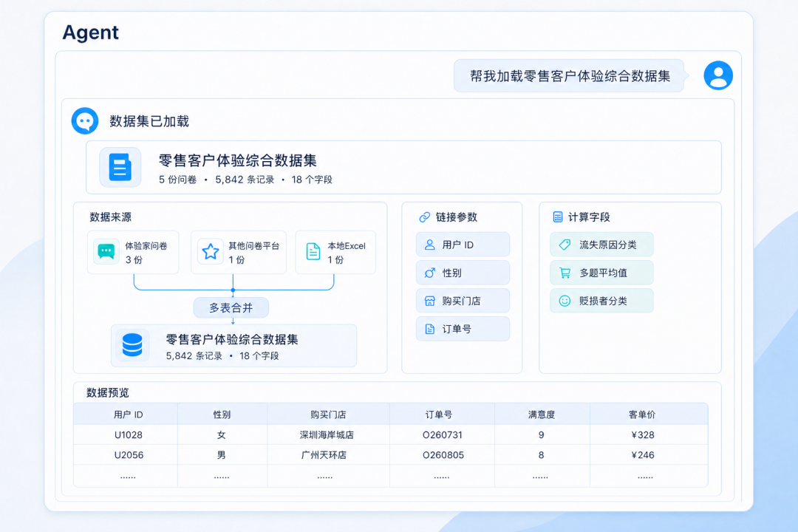Select the 用户 ID link parameter
This screenshot has width=798, height=532.
click(x=463, y=245)
